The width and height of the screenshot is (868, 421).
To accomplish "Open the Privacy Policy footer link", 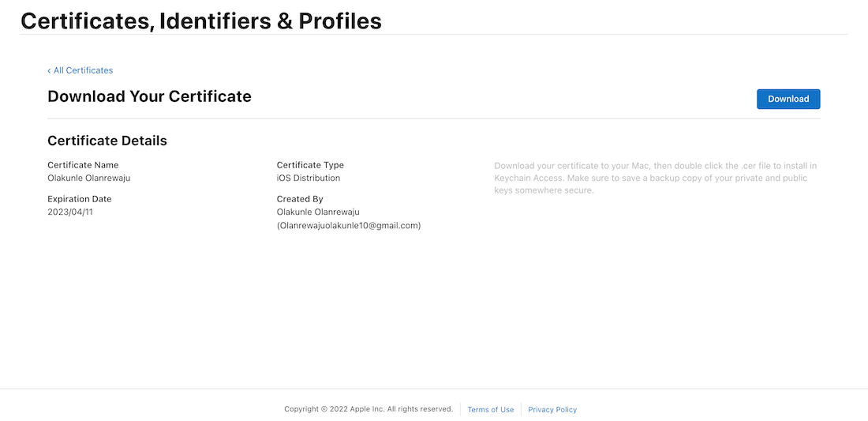I will tap(552, 410).
